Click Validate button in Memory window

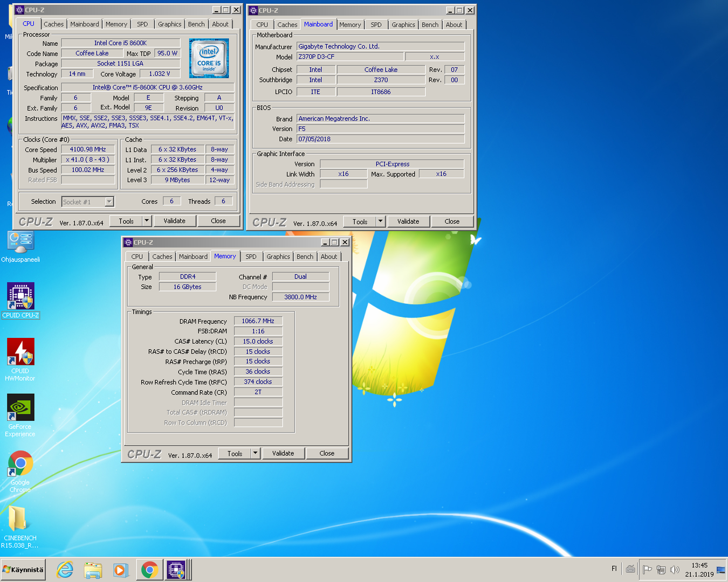pyautogui.click(x=283, y=453)
